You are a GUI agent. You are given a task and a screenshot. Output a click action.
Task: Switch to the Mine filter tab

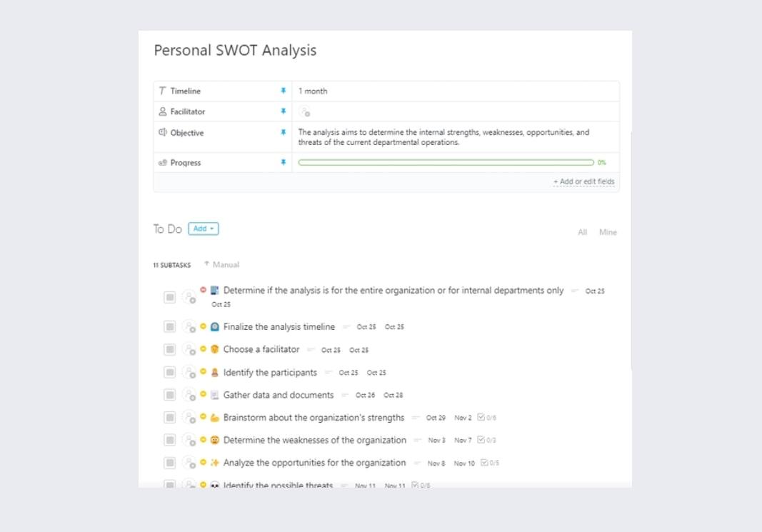[608, 232]
